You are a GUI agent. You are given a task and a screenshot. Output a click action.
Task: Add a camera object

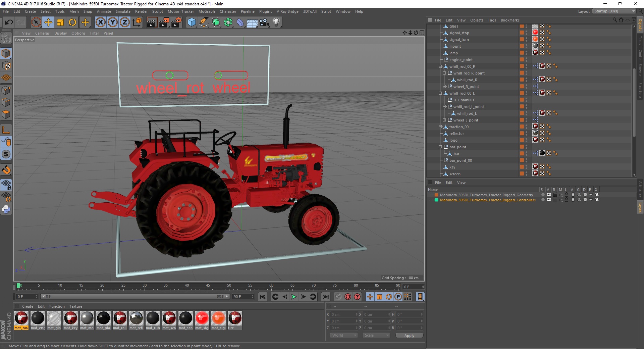264,22
